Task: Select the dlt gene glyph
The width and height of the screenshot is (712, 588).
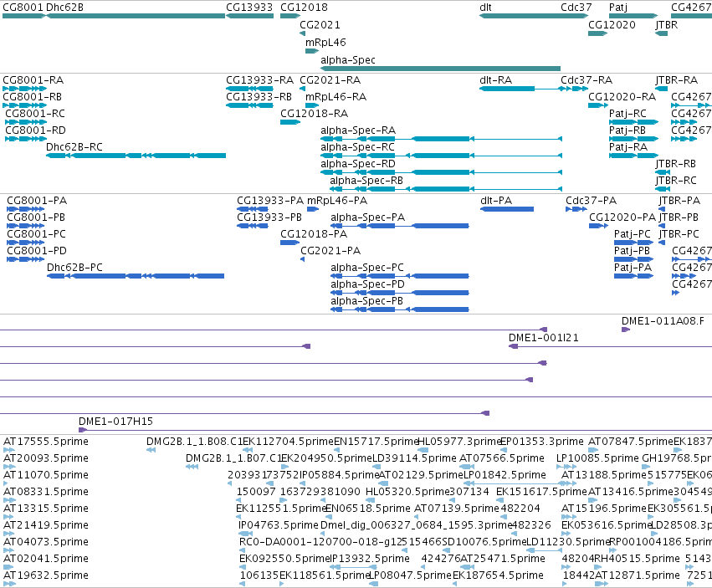Action: click(x=534, y=16)
